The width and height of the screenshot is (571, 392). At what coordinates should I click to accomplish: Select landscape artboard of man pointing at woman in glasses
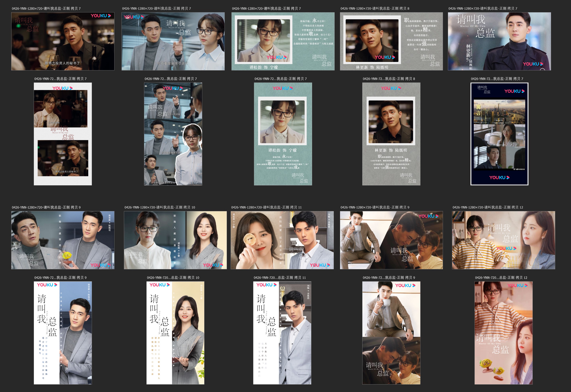[173, 41]
